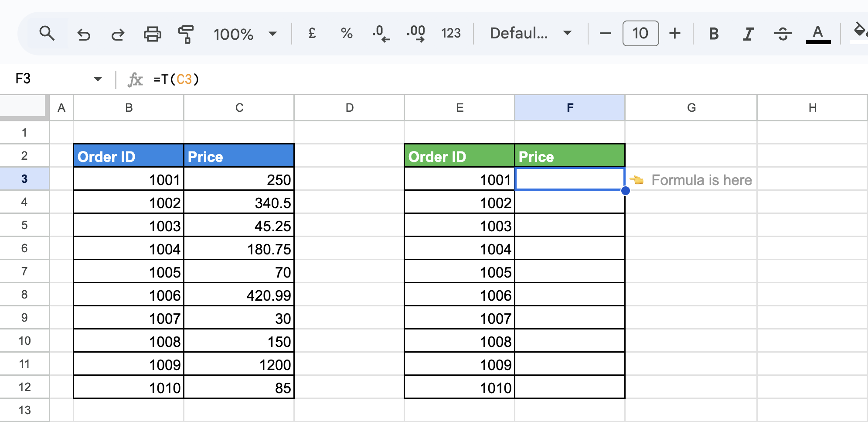Select cell with price 250
The width and height of the screenshot is (868, 422).
pyautogui.click(x=239, y=179)
